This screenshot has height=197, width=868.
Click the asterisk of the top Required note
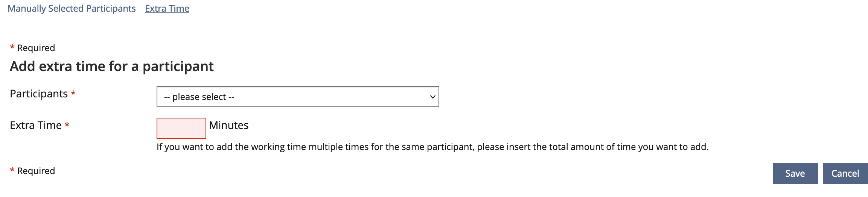(12, 47)
